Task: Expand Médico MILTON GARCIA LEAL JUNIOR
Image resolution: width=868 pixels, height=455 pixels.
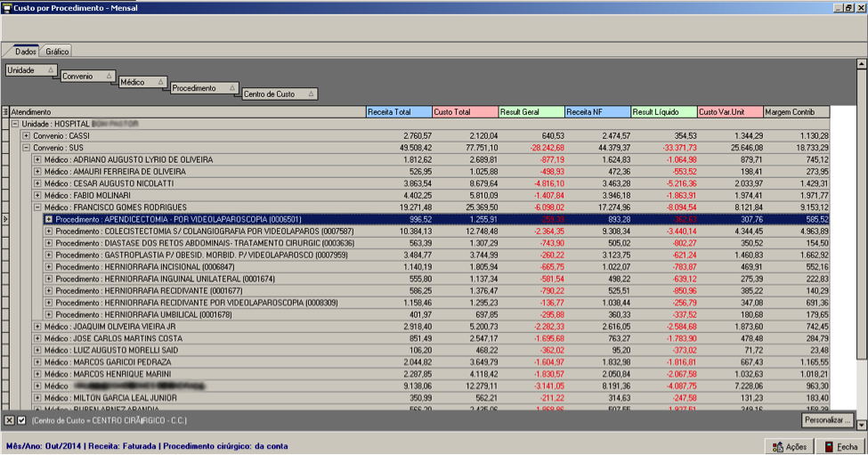Action: [37, 398]
